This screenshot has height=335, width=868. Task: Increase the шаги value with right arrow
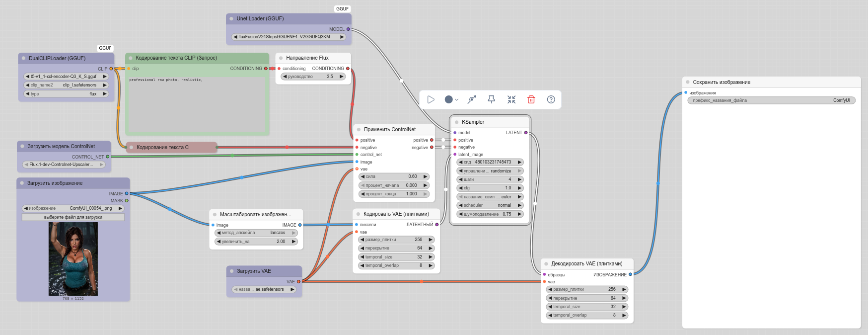519,179
